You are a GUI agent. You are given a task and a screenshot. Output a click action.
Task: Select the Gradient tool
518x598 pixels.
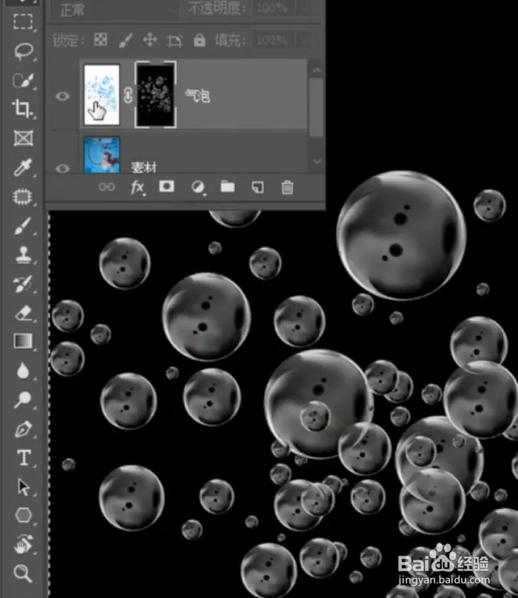click(23, 341)
